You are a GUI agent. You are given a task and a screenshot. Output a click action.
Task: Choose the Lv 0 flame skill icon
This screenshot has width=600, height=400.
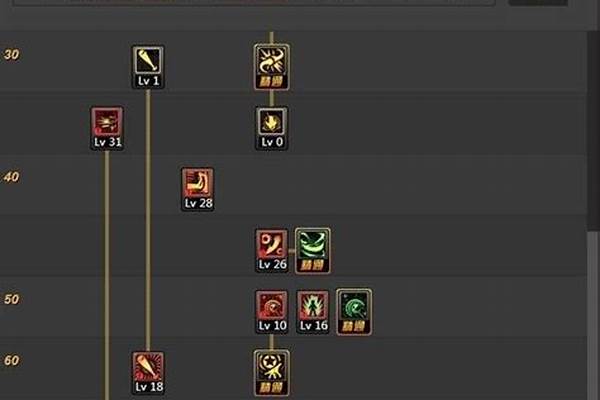(x=272, y=128)
